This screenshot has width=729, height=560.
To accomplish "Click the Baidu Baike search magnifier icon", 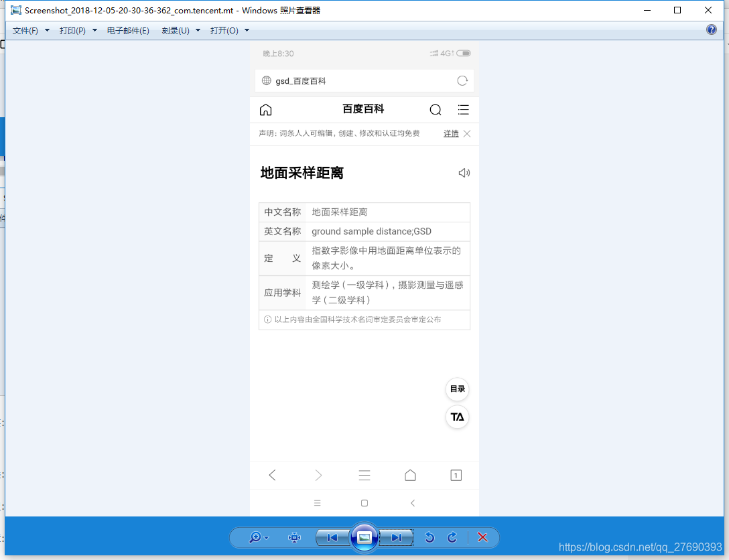I will [x=435, y=110].
